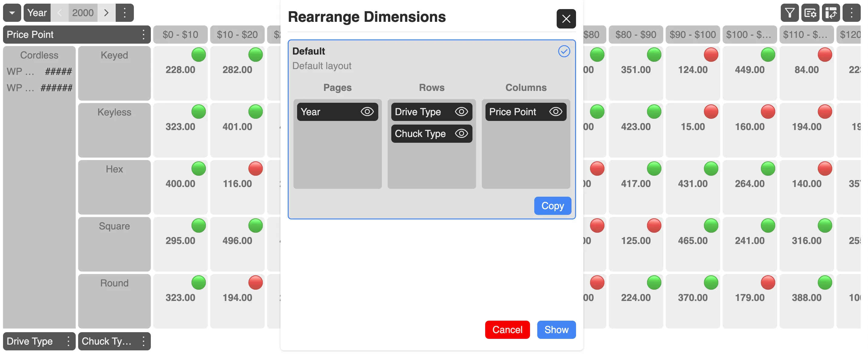This screenshot has height=354, width=868.
Task: Click the Show button
Action: click(556, 329)
